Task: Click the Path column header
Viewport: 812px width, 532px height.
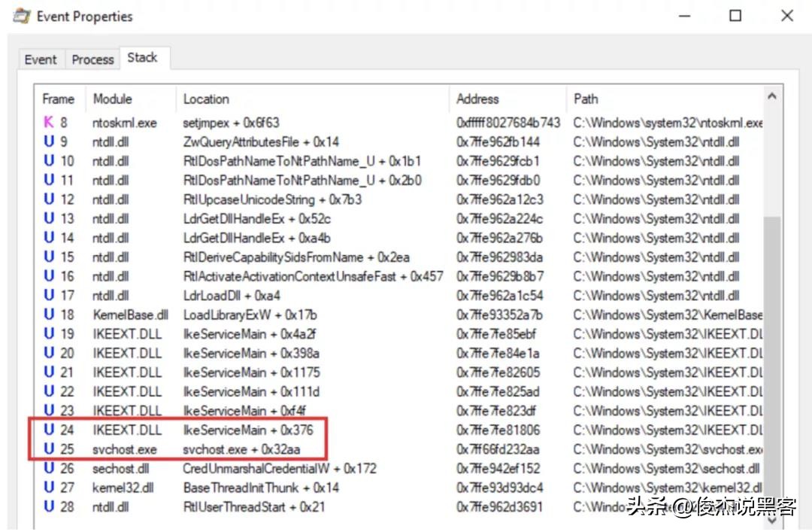Action: pyautogui.click(x=586, y=99)
